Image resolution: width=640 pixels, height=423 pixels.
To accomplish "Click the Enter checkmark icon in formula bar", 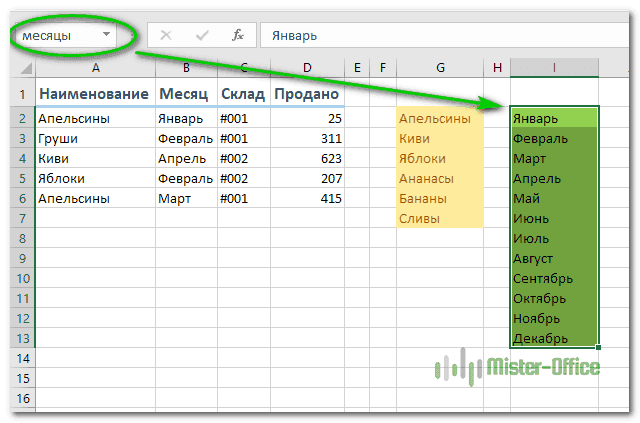I will tap(202, 35).
